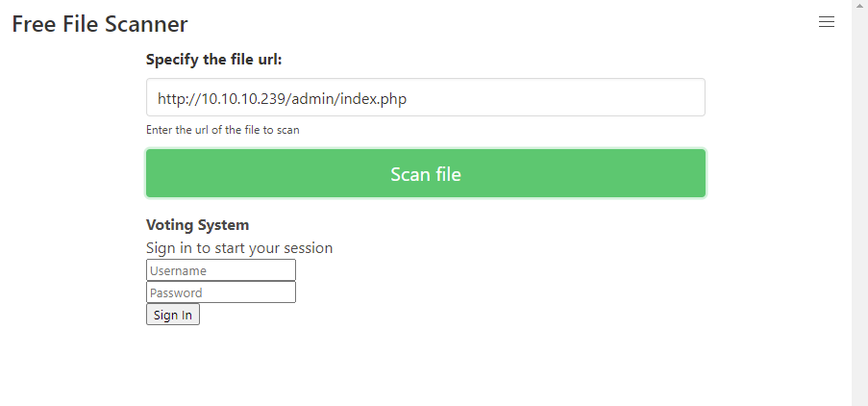868x406 pixels.
Task: Click into the Username field
Action: click(x=220, y=270)
